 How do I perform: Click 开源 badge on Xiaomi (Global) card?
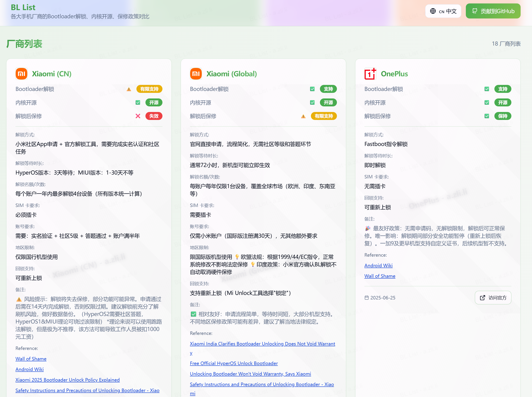point(328,103)
